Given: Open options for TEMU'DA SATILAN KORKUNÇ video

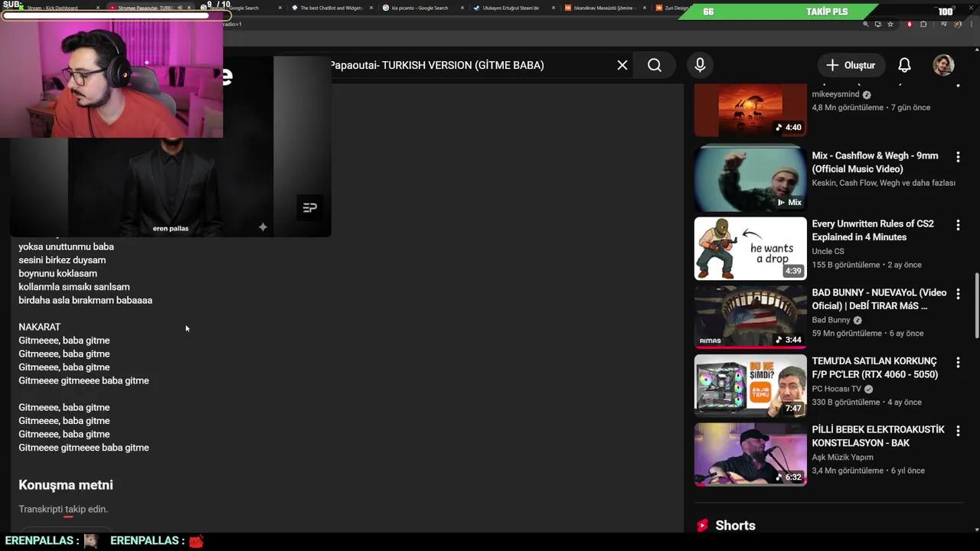Looking at the screenshot, I should pos(958,362).
